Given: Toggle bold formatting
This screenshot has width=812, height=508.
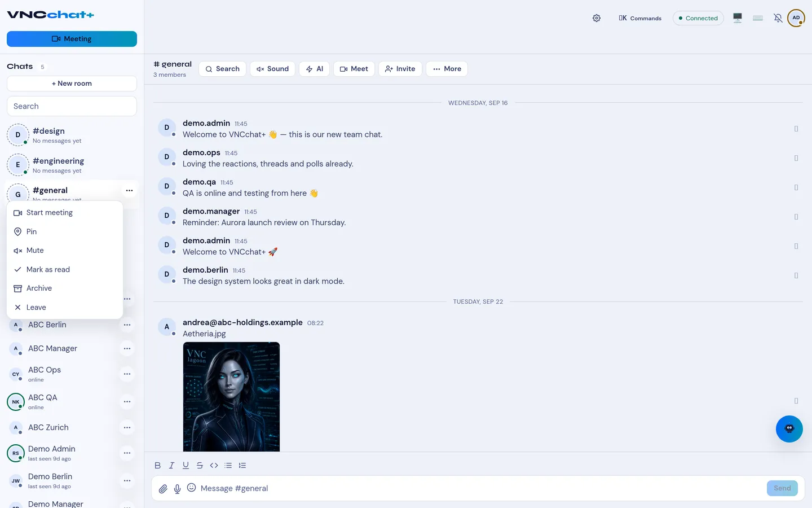Looking at the screenshot, I should tap(157, 466).
